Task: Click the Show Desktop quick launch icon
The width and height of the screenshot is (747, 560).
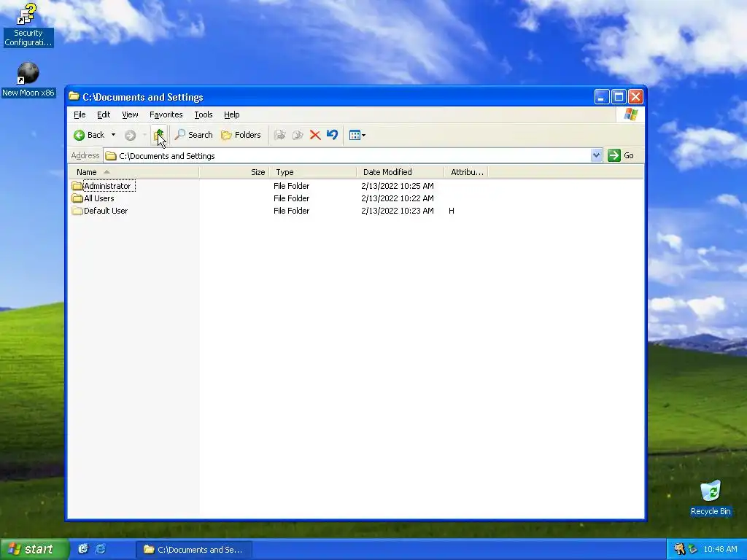Action: coord(83,549)
